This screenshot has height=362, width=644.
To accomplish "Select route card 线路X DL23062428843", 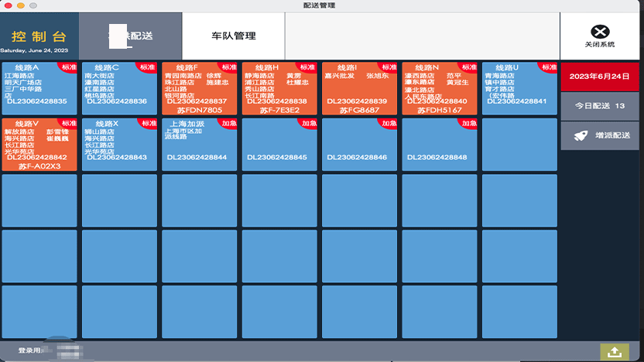I will 119,145.
